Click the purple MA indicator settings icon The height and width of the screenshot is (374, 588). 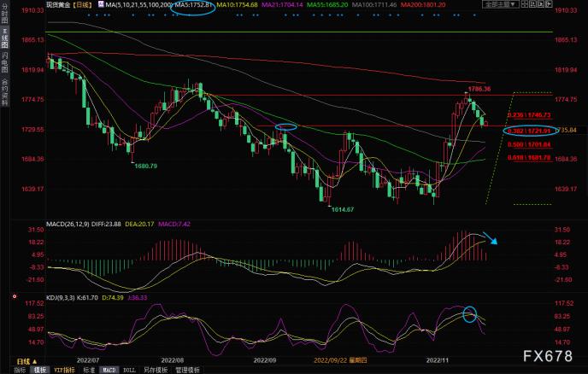pyautogui.click(x=101, y=4)
